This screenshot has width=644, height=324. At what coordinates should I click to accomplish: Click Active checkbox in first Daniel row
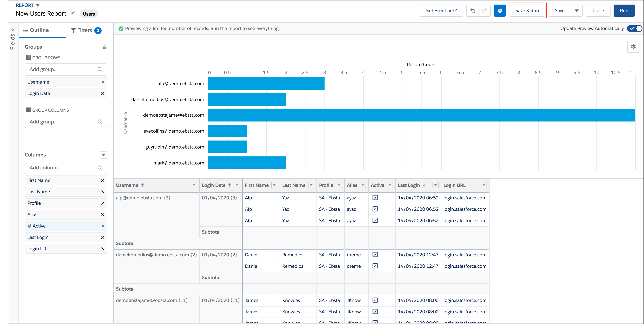(375, 255)
